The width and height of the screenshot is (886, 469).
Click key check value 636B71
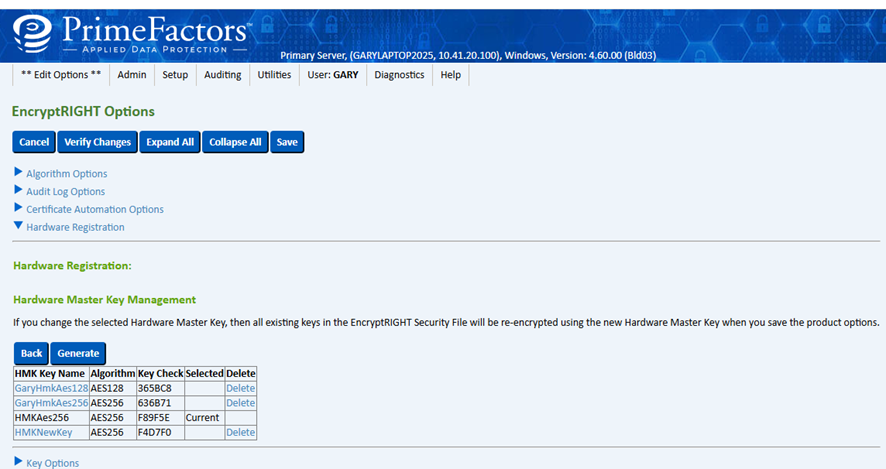click(160, 403)
